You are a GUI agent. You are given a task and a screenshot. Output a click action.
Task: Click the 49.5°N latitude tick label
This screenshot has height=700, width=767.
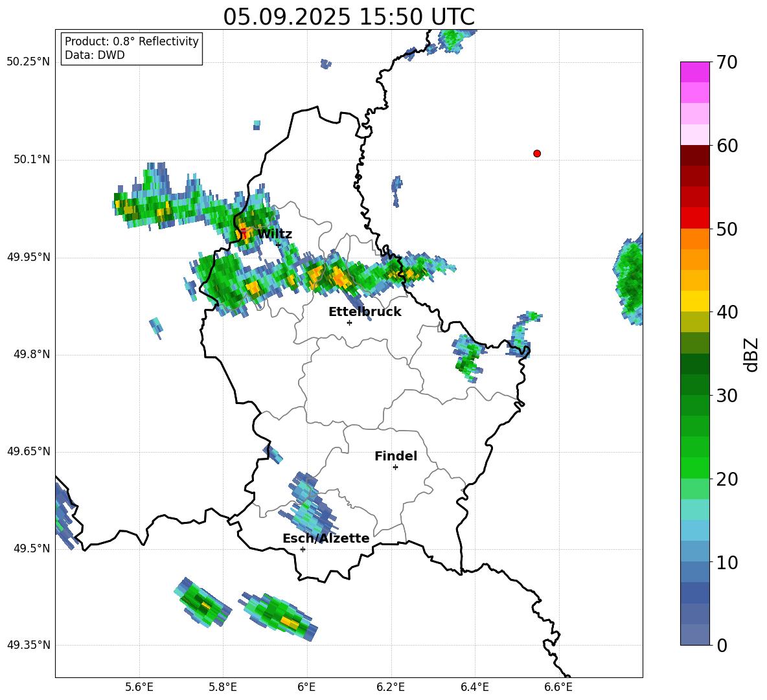pyautogui.click(x=32, y=548)
